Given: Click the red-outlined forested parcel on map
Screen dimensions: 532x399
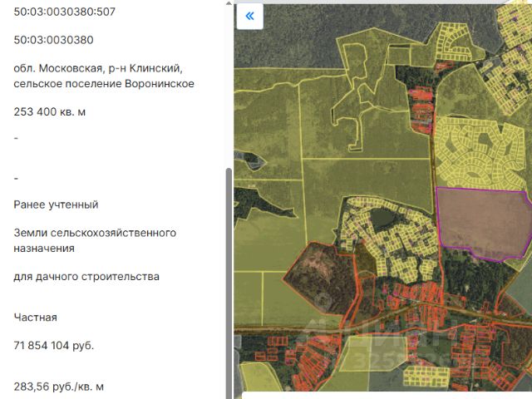Looking at the screenshot, I should [x=321, y=277].
